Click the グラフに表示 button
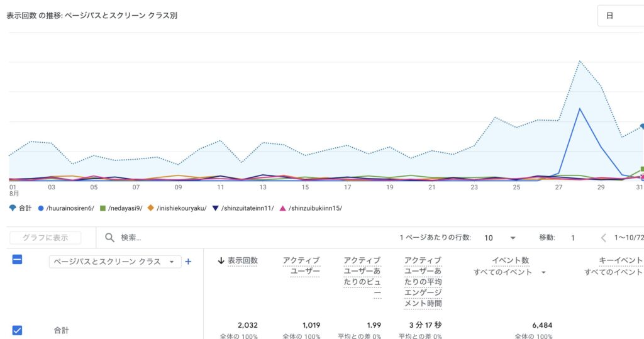 coord(45,238)
